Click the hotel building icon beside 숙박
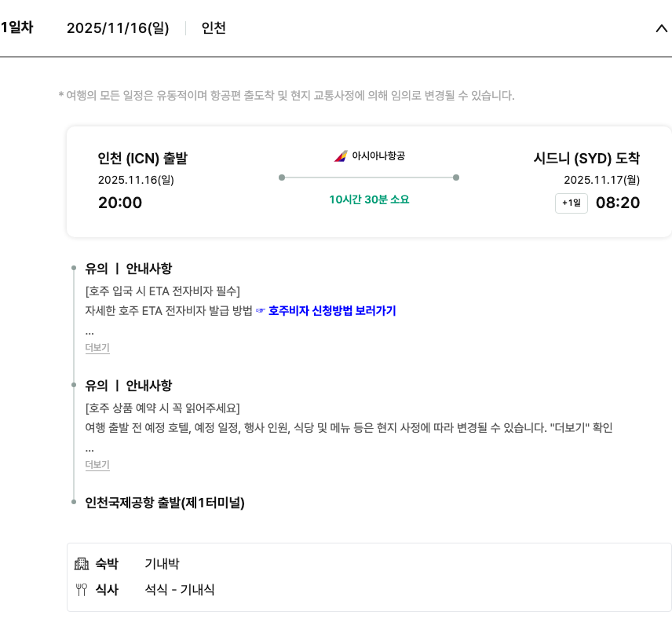 click(82, 564)
